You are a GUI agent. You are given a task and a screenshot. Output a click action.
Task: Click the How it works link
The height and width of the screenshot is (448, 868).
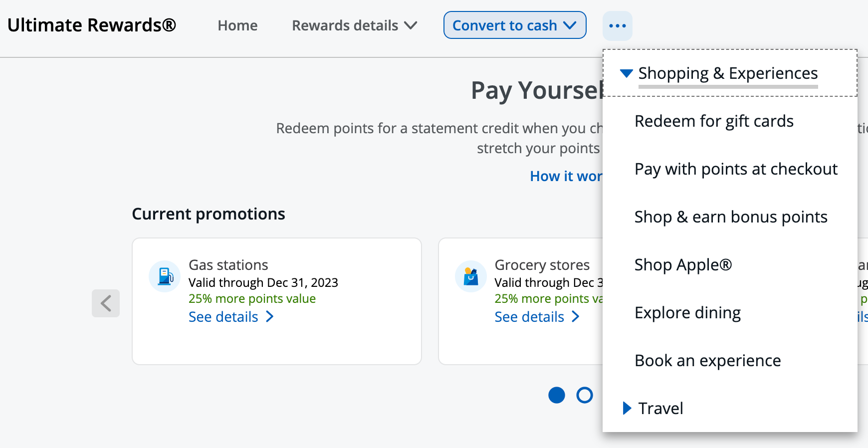pos(566,176)
